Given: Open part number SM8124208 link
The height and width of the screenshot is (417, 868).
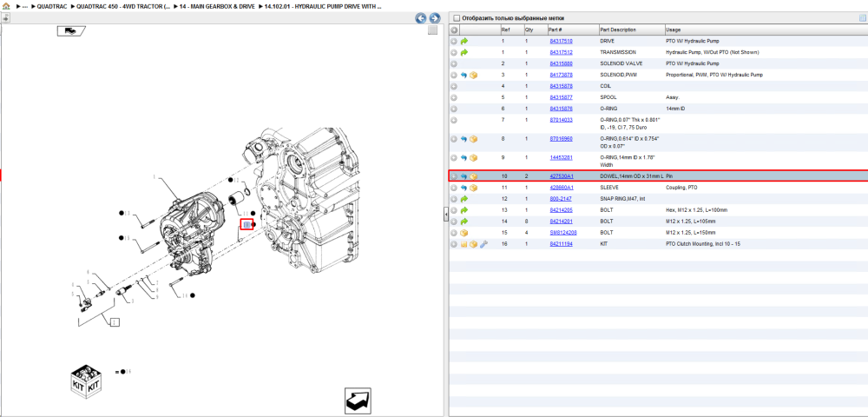Looking at the screenshot, I should pos(563,232).
